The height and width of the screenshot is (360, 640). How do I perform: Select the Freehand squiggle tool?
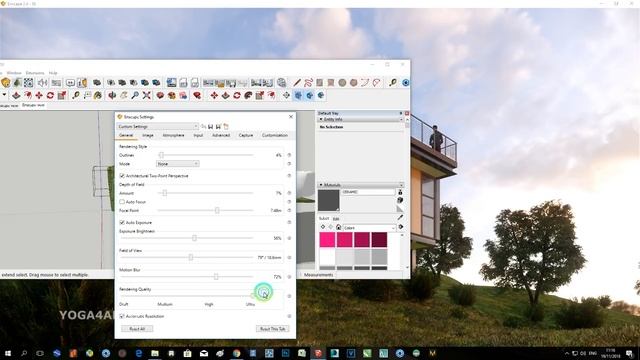308,83
